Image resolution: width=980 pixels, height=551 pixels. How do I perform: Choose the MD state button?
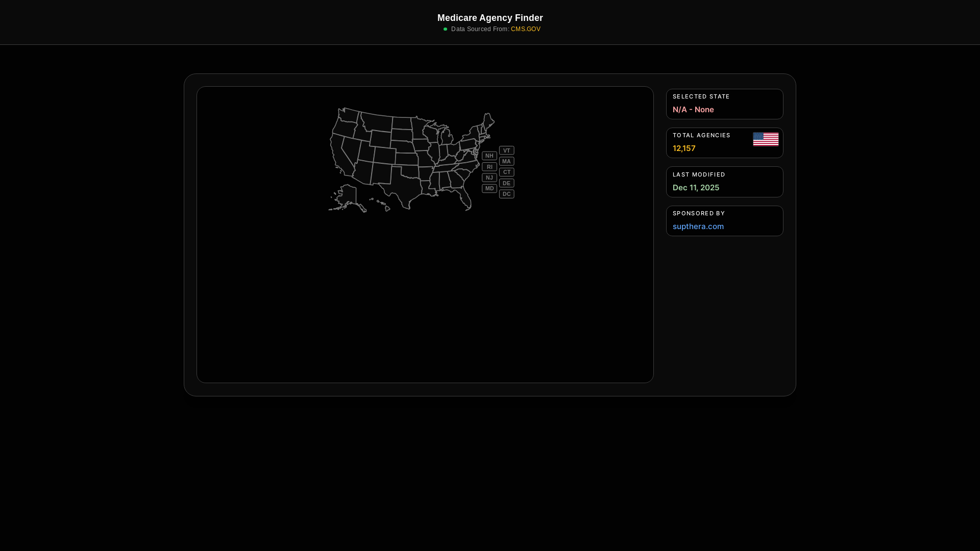tap(489, 188)
